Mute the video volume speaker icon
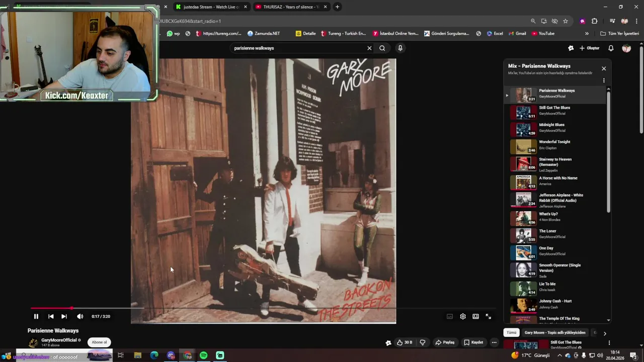This screenshot has height=362, width=644. coord(80,316)
